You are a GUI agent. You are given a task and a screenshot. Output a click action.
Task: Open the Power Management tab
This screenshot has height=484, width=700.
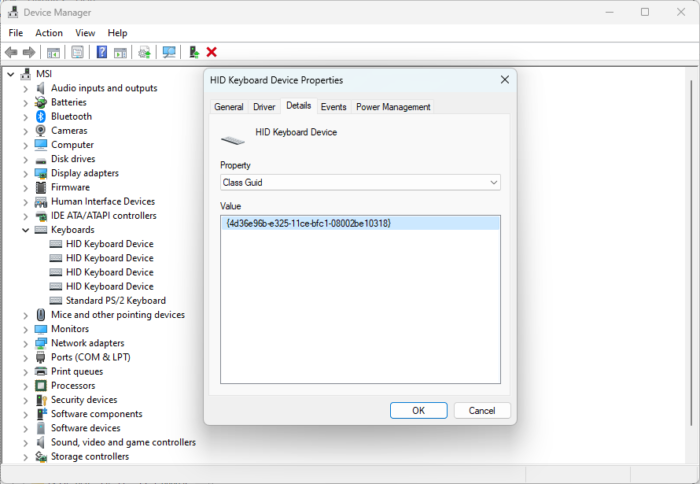(x=393, y=107)
